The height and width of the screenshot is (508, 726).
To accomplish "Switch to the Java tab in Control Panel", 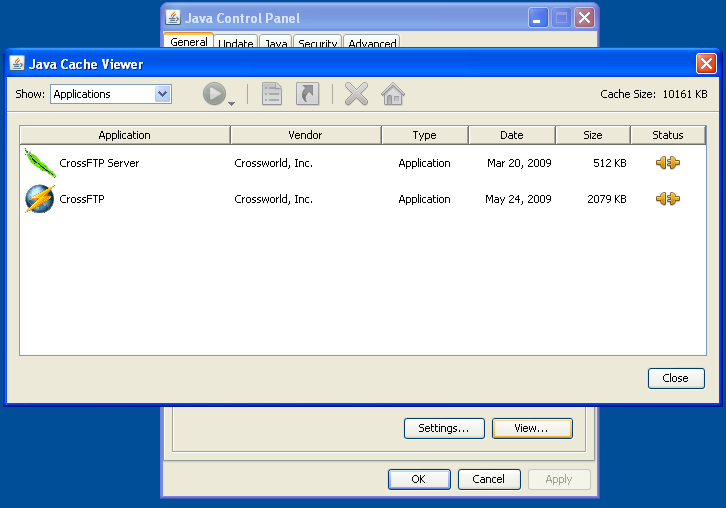I will (276, 42).
